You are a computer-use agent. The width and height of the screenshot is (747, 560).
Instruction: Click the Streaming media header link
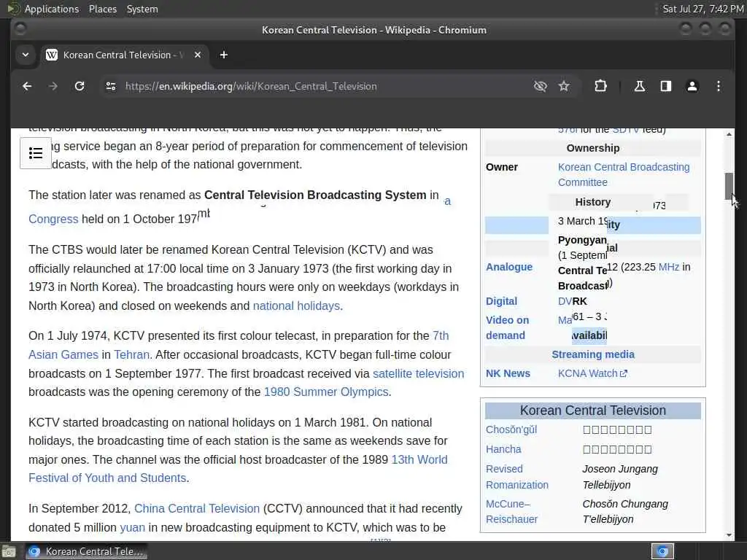coord(593,355)
